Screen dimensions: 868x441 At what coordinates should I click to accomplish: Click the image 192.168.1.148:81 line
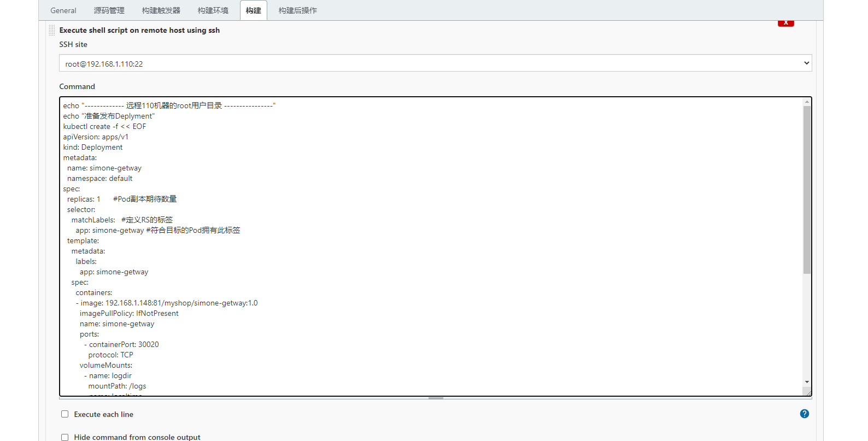[167, 303]
